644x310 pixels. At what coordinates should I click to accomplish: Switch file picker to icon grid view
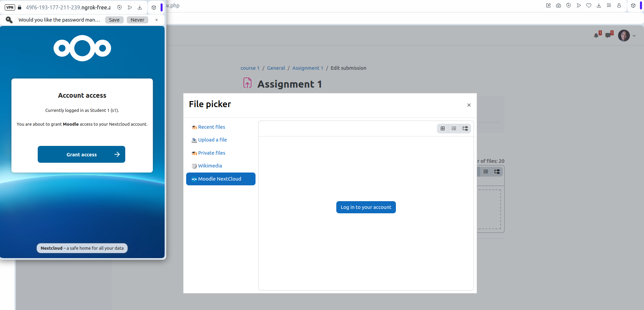tap(443, 128)
